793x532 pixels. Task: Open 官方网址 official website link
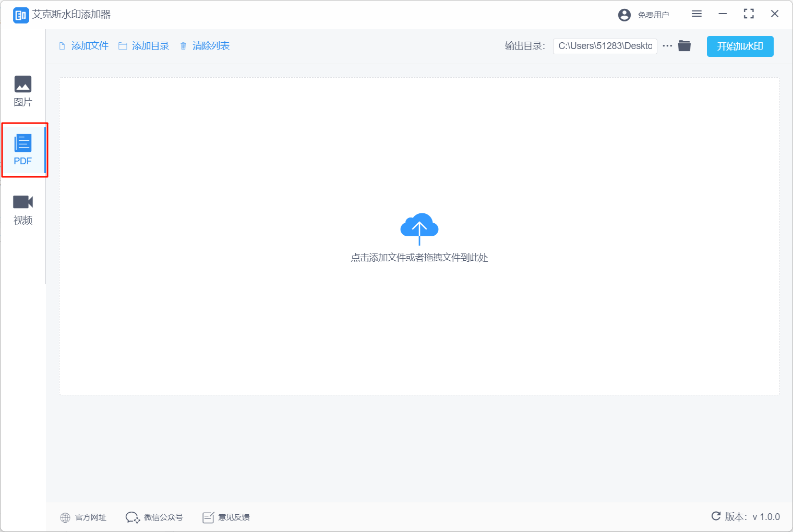(83, 517)
